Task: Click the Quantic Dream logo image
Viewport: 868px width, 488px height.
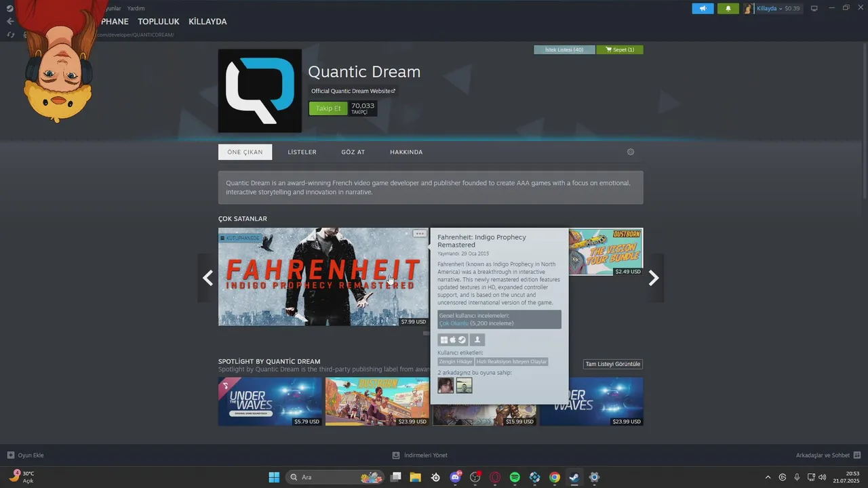Action: tap(260, 91)
